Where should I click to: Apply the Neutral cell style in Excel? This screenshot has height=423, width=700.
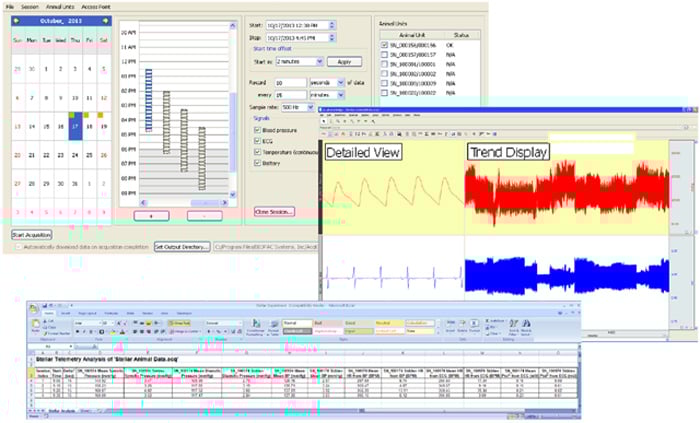[388, 323]
